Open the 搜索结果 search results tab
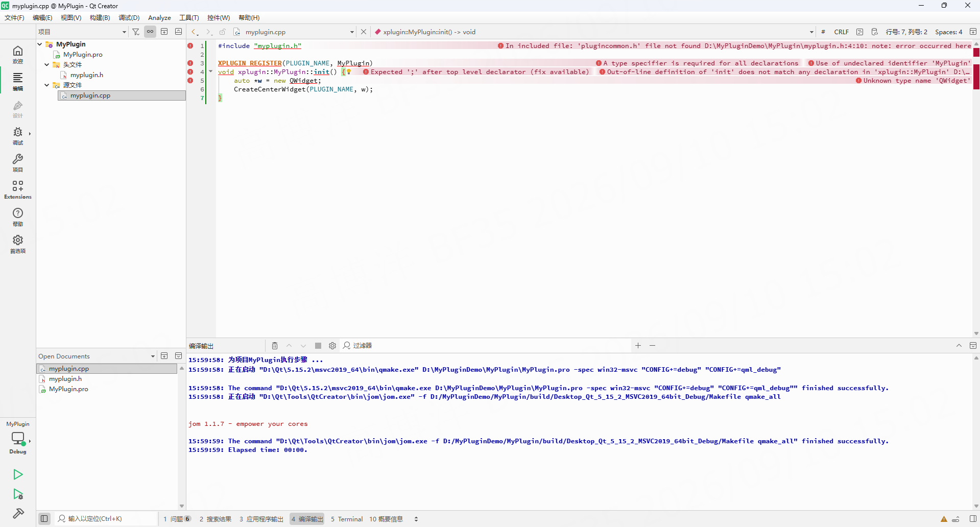This screenshot has height=527, width=980. (x=216, y=519)
